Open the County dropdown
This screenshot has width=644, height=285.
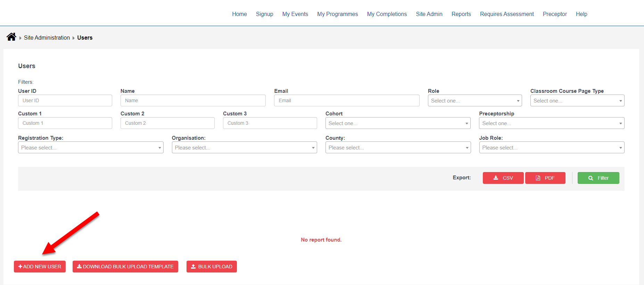coord(398,147)
